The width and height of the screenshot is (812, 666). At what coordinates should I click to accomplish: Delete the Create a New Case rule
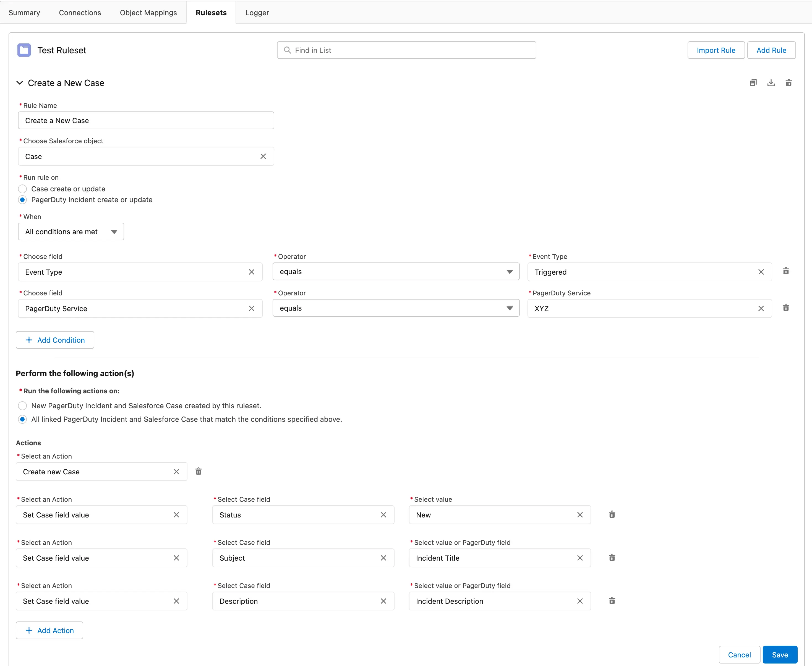(x=788, y=83)
